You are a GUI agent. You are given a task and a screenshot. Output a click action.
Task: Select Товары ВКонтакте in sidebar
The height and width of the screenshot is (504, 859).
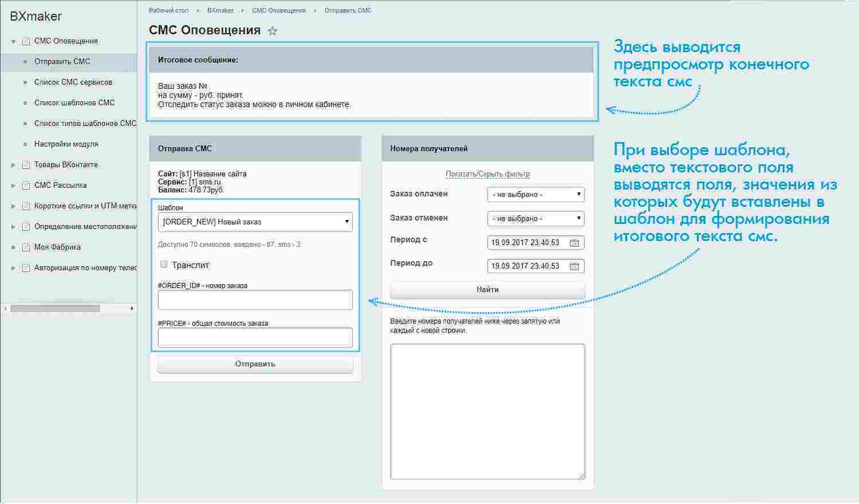pyautogui.click(x=66, y=165)
